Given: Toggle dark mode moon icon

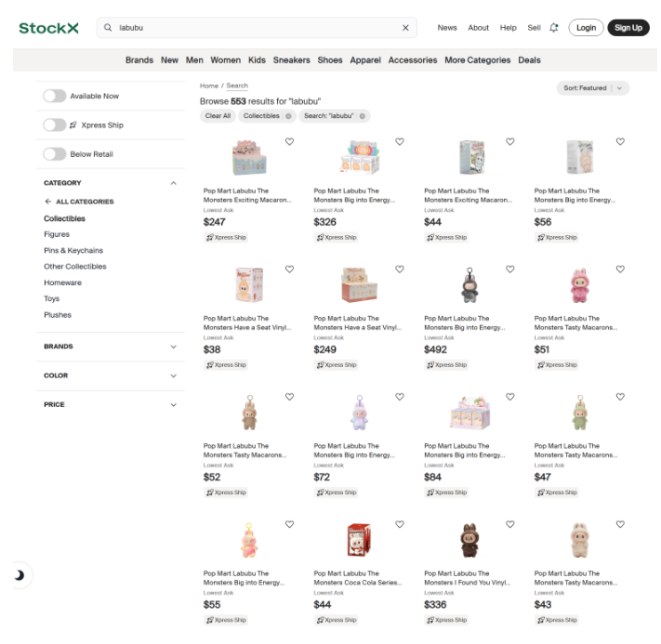Looking at the screenshot, I should 19,575.
